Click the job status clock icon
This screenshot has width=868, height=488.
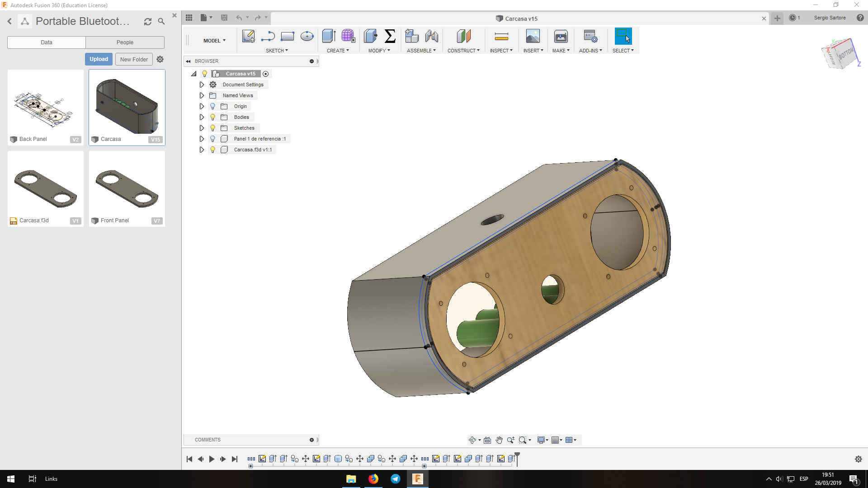click(x=792, y=18)
